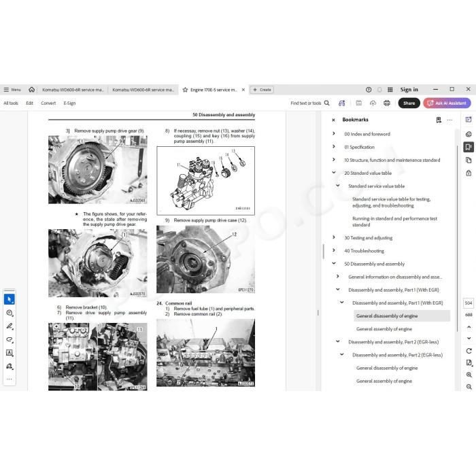Select the add text box tool

click(x=10, y=353)
